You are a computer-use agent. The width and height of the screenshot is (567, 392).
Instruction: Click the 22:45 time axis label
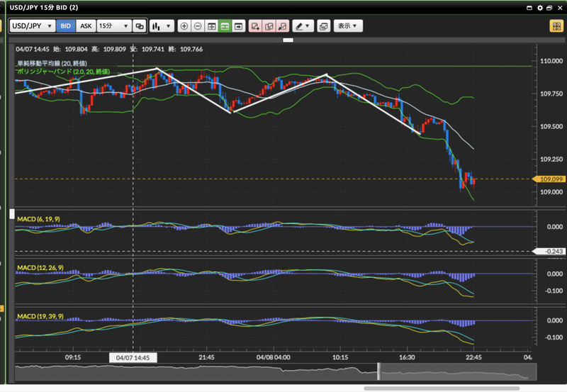click(x=473, y=357)
